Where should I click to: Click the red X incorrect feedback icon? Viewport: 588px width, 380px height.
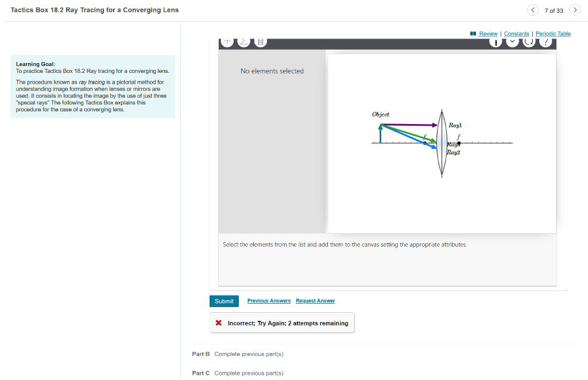coord(218,323)
